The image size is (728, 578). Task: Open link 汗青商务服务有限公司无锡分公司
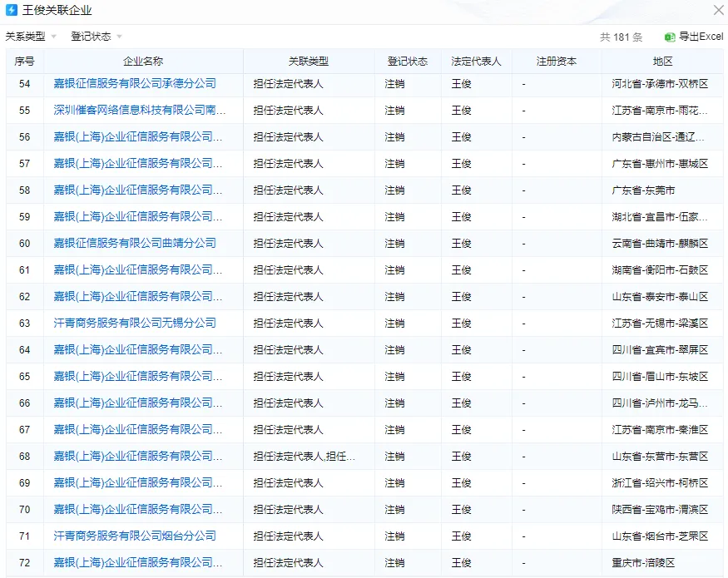(x=135, y=324)
